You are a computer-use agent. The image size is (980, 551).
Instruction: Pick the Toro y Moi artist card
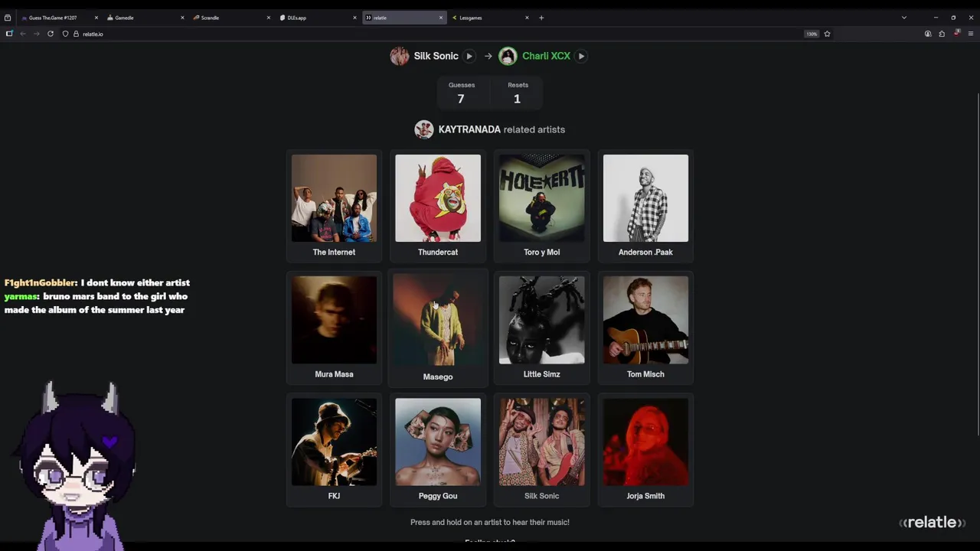541,206
